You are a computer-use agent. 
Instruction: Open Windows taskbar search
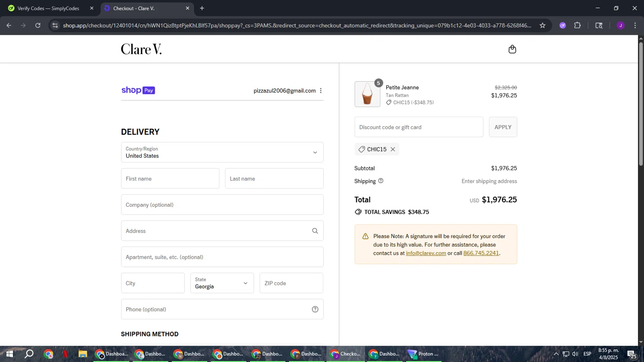(29, 354)
